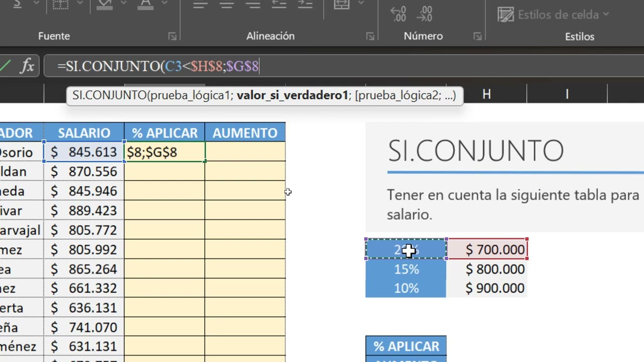644x362 pixels.
Task: Align text left in Alineación group
Action: click(x=200, y=4)
